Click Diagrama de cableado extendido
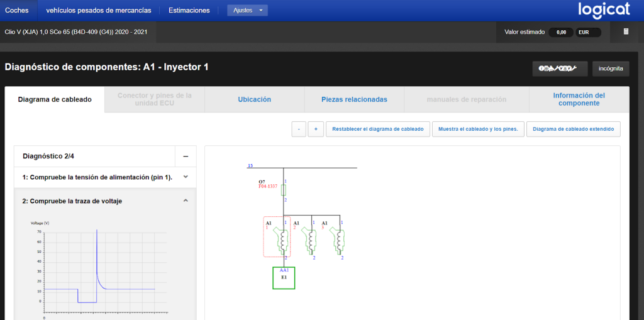Screen dimensions: 644x320 pos(573,129)
